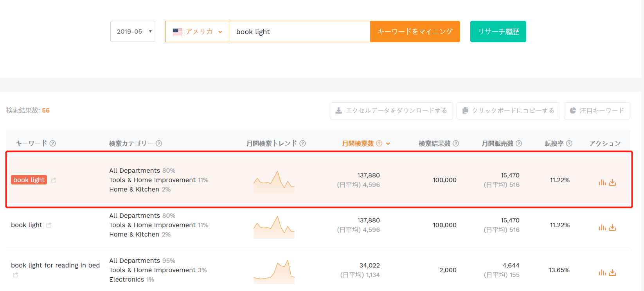Open external link icon beside highlighted book light

[54, 180]
